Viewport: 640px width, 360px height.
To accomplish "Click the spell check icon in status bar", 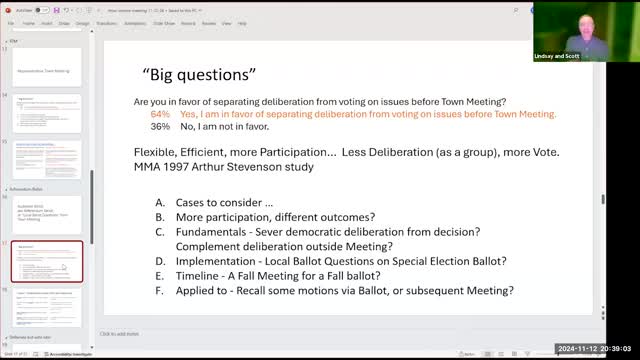I will [x=36, y=354].
